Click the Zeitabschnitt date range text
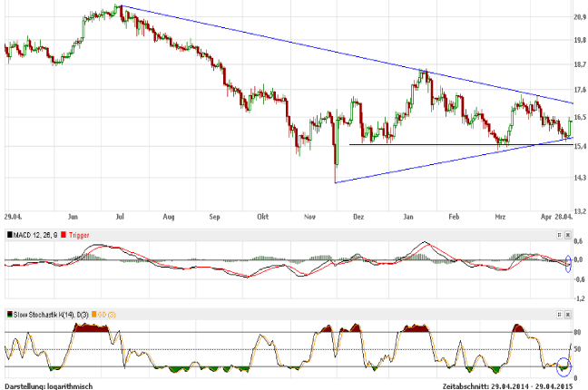588x390 pixels. (x=506, y=385)
